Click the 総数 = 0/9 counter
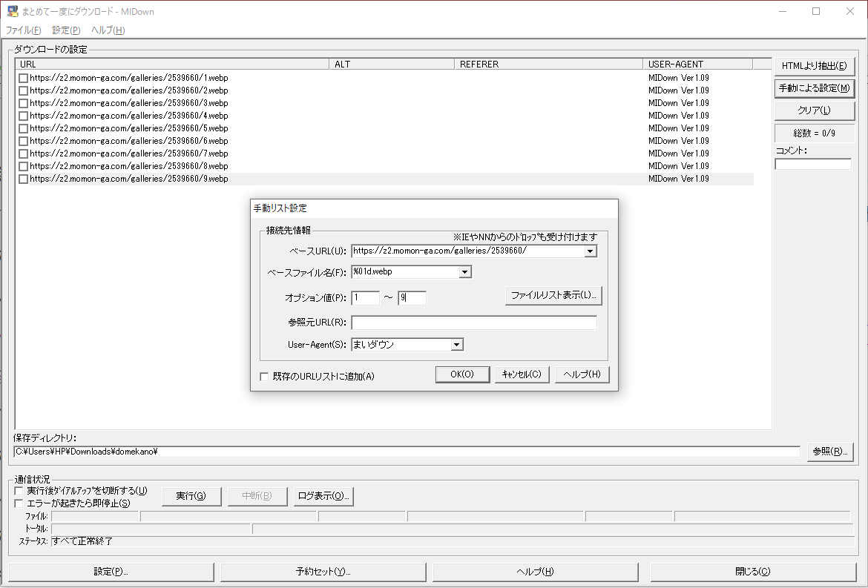The image size is (868, 588). coord(815,133)
